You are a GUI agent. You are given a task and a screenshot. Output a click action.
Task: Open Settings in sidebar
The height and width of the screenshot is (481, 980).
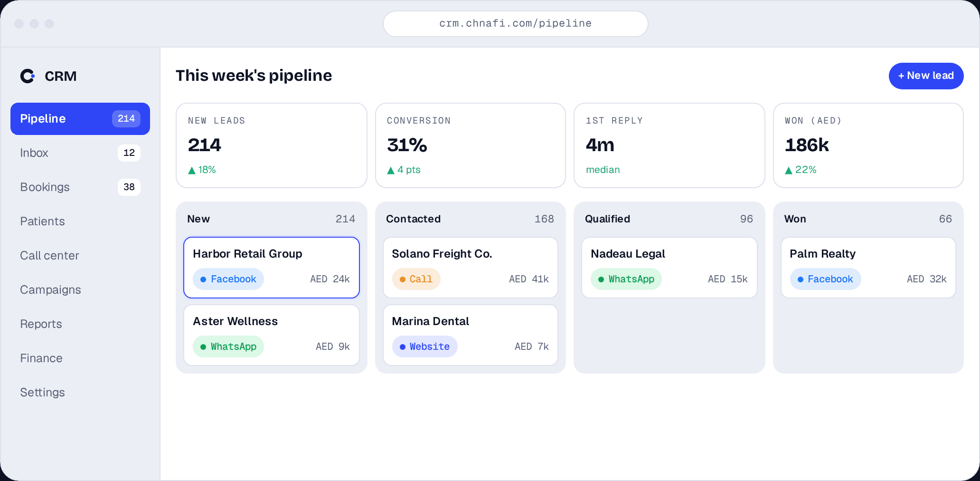click(80, 393)
